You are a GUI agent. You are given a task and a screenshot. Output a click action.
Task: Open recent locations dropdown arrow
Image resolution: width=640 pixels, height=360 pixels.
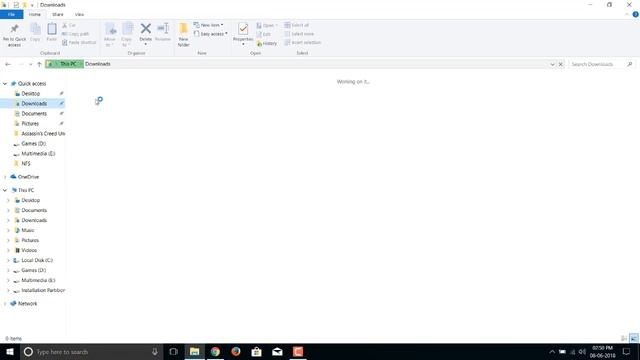[30, 64]
